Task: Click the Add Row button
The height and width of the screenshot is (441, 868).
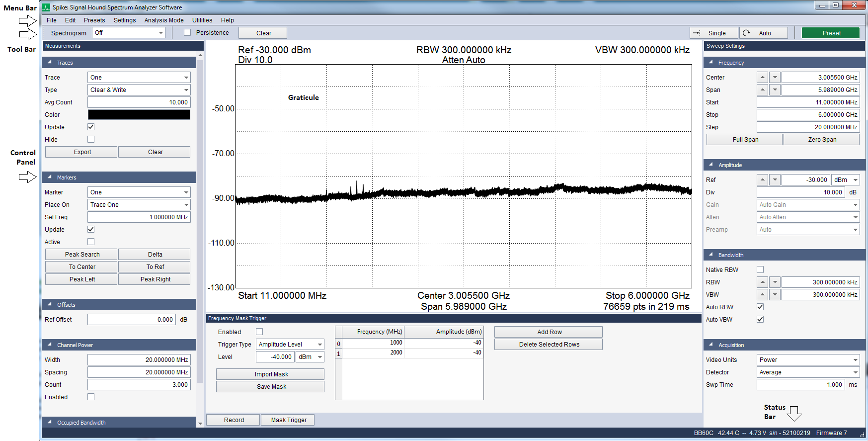Action: [549, 332]
